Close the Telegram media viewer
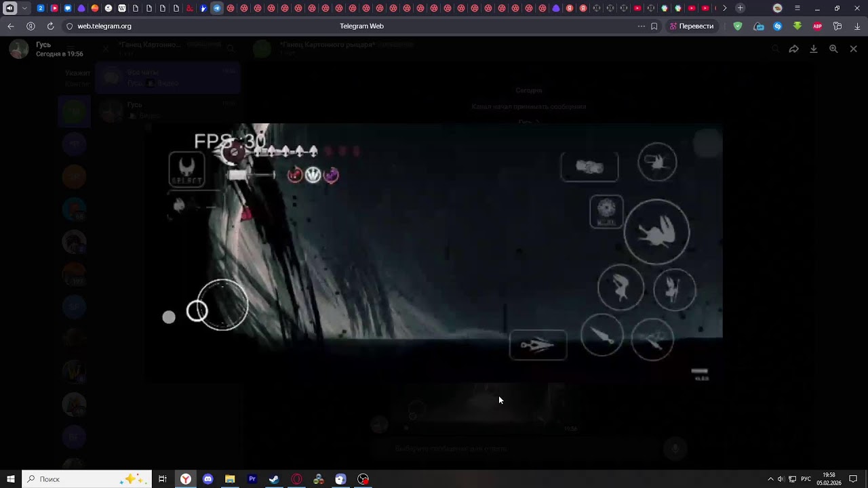This screenshot has height=488, width=868. pos(853,49)
